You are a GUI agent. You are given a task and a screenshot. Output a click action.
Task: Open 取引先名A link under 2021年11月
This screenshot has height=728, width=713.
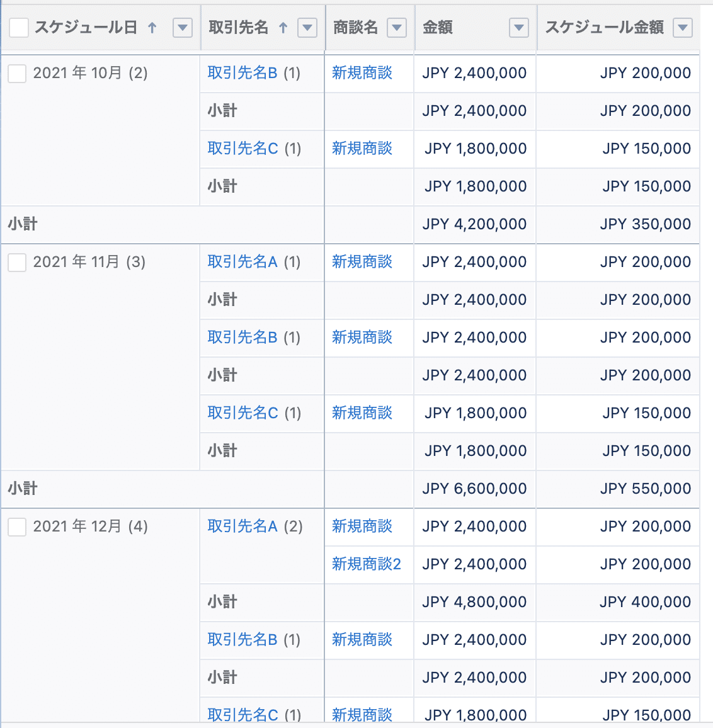242,262
